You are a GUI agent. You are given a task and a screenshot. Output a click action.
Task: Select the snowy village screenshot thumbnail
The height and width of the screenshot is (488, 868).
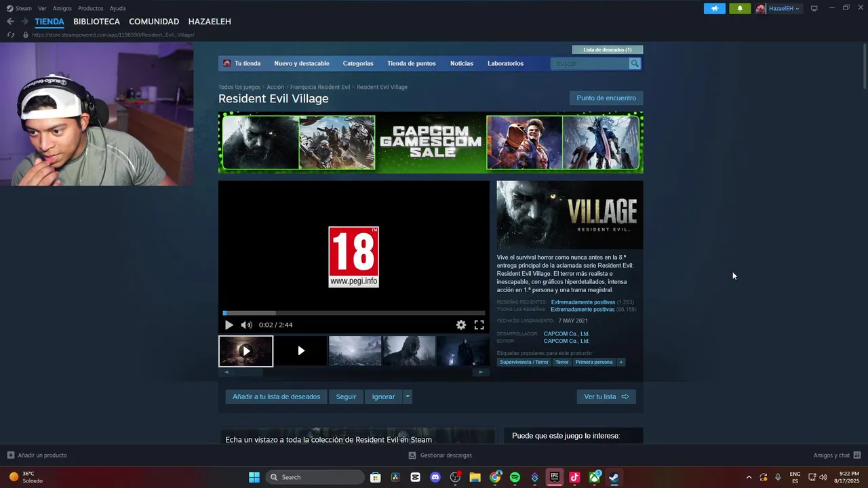coord(355,351)
